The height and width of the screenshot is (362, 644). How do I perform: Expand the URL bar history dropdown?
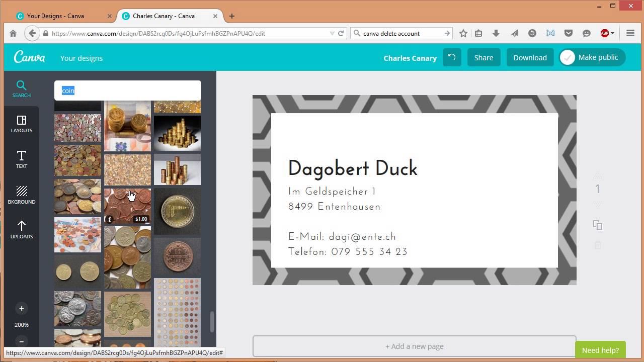pyautogui.click(x=332, y=33)
